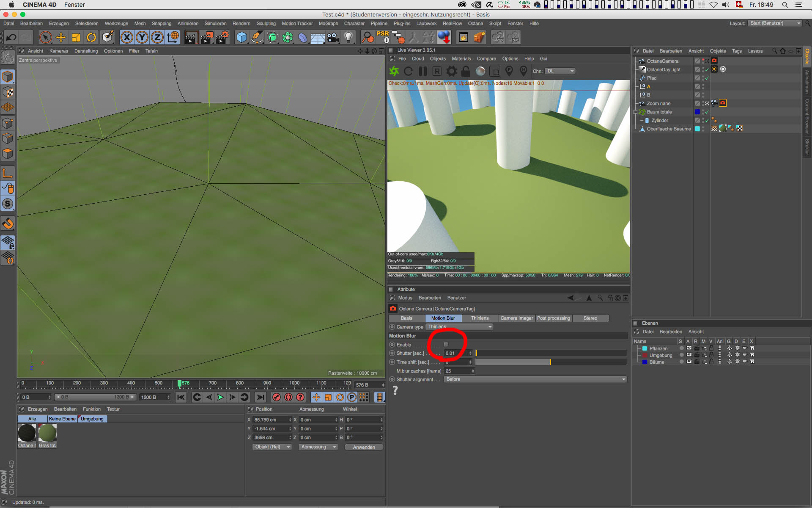Open the Camera type Thinlens dropdown

(459, 327)
